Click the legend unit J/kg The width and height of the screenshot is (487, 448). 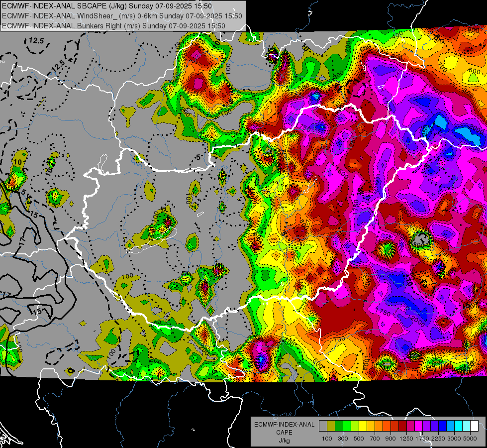[x=285, y=441]
